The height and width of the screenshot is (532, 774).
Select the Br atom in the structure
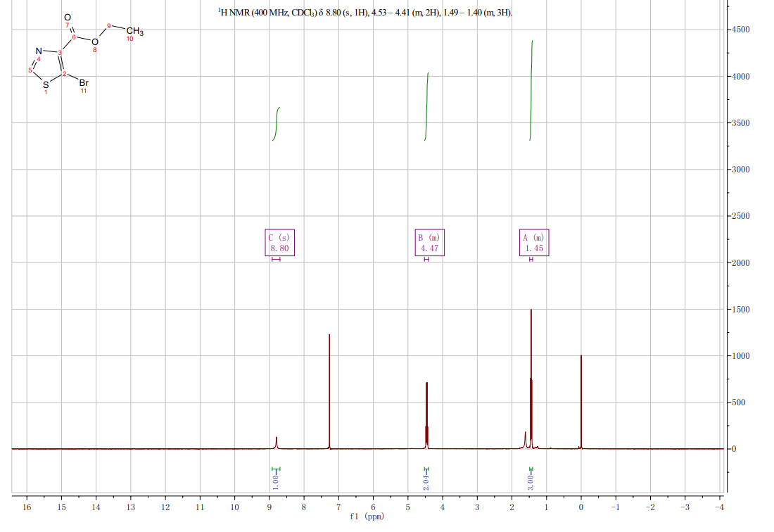click(x=83, y=82)
